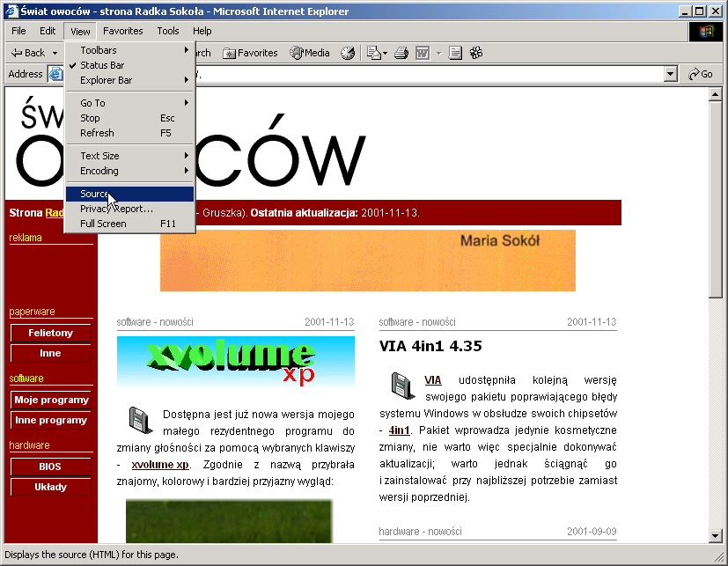
Task: Click the vertical scrollbar down arrow
Action: click(x=716, y=536)
